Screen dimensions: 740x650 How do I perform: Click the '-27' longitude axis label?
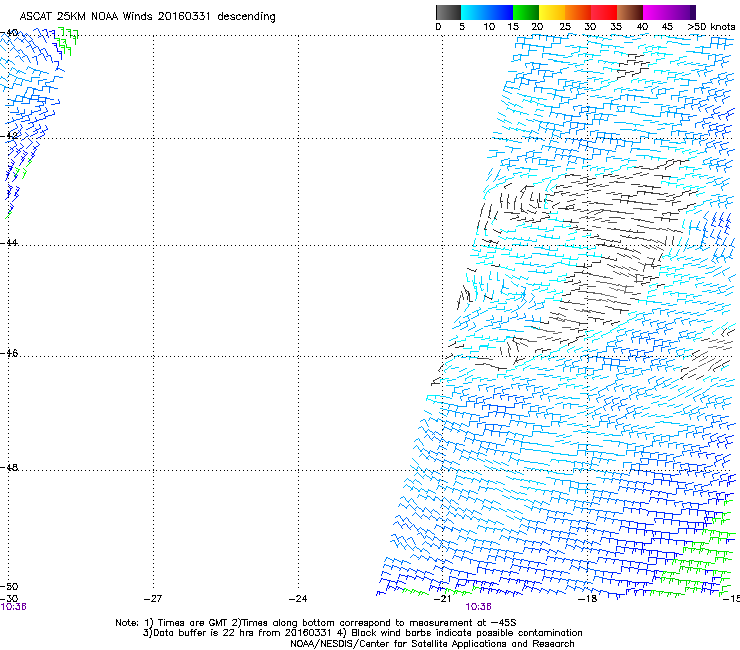click(153, 599)
